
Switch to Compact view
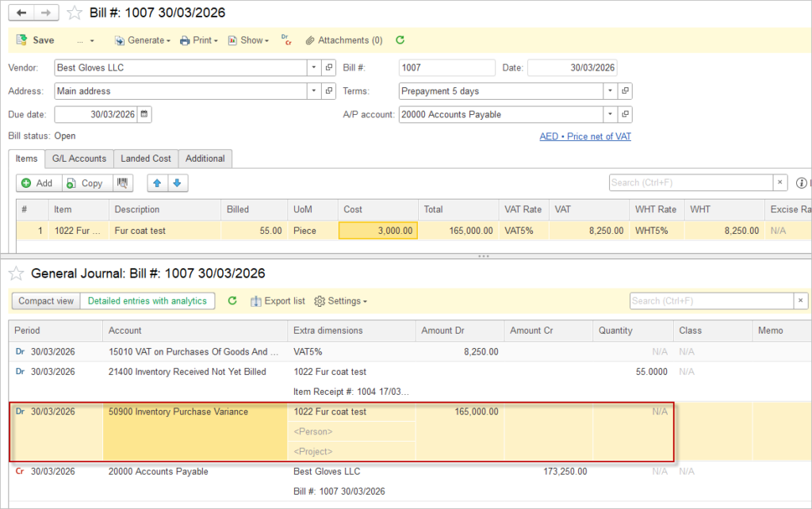[x=46, y=301]
